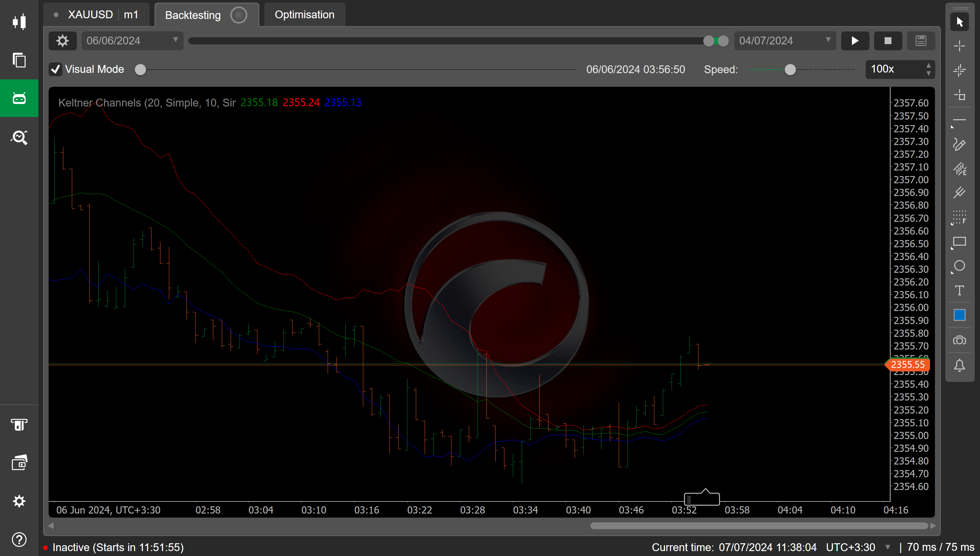
Task: Create a price alert with bell icon
Action: (959, 365)
